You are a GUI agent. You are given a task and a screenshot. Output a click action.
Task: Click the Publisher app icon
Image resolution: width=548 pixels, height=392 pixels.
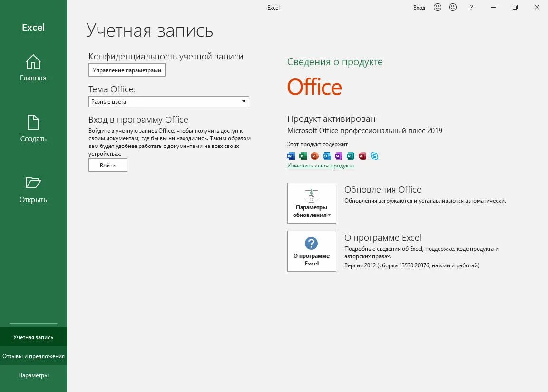pyautogui.click(x=351, y=156)
